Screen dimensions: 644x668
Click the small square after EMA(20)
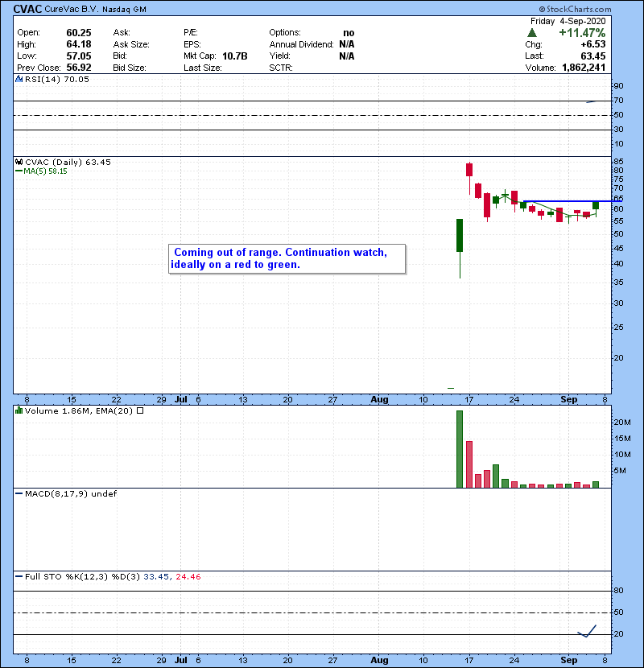(140, 410)
